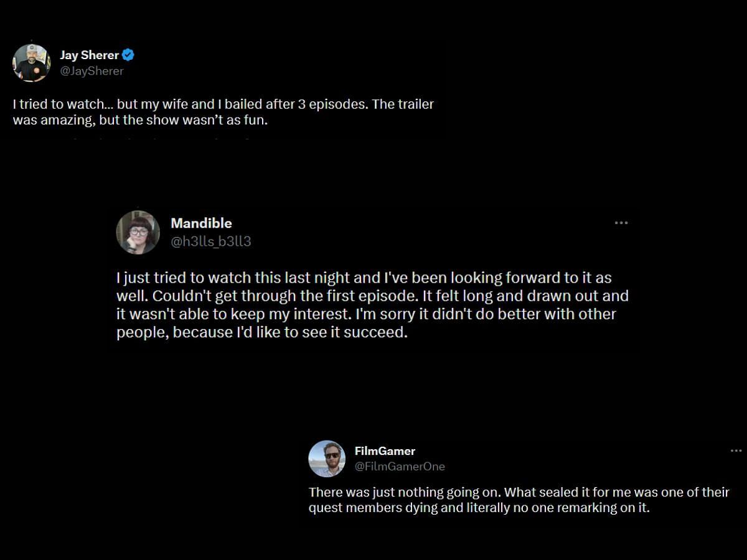Open FilmGamer's "There was just nothing going on" tweet
Viewport: 747px width, 560px height.
tap(519, 492)
